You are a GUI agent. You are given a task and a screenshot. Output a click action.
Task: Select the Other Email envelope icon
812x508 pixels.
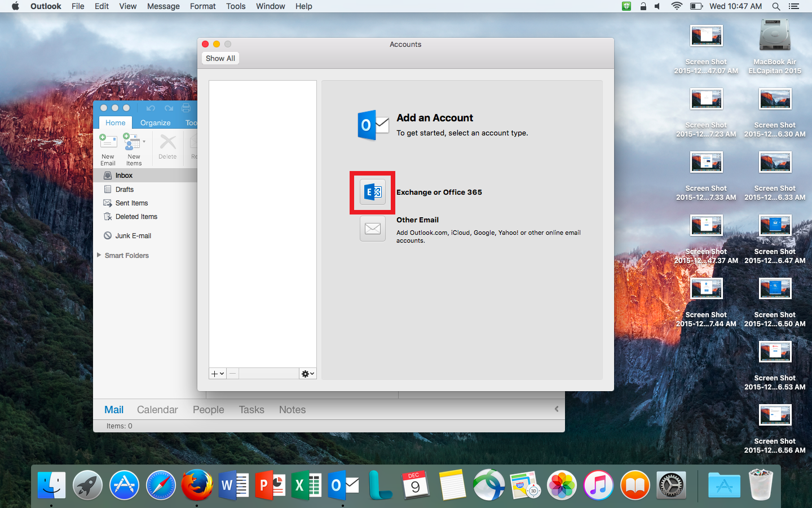[x=372, y=229]
